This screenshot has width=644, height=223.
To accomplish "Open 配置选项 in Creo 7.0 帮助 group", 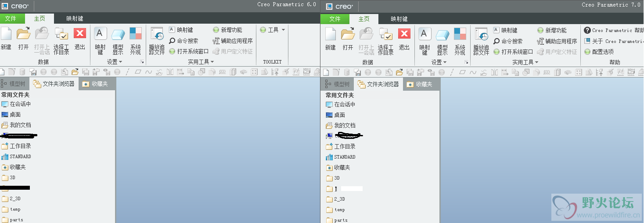I will pyautogui.click(x=599, y=52).
